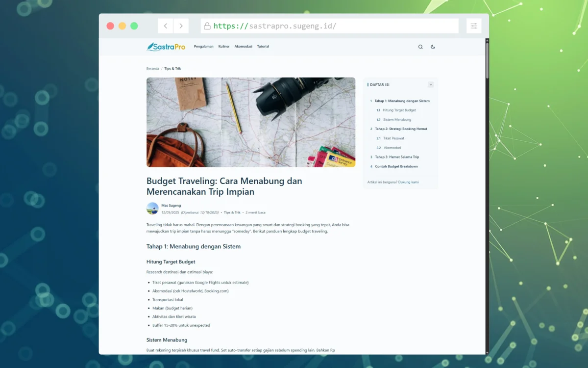Select the Kuliner nav item
The image size is (588, 368).
(223, 46)
